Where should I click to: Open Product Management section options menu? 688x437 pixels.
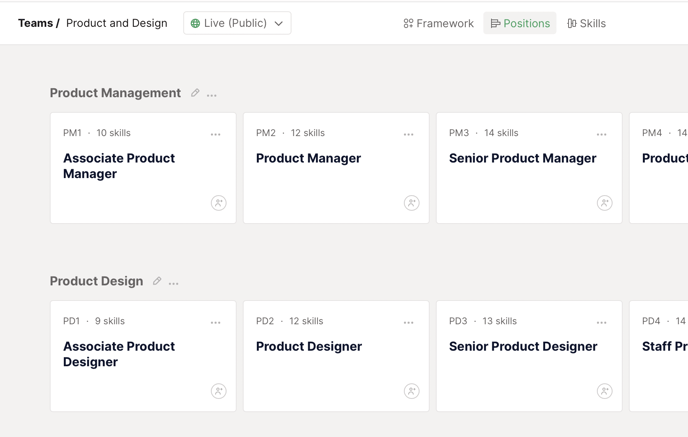click(x=212, y=94)
